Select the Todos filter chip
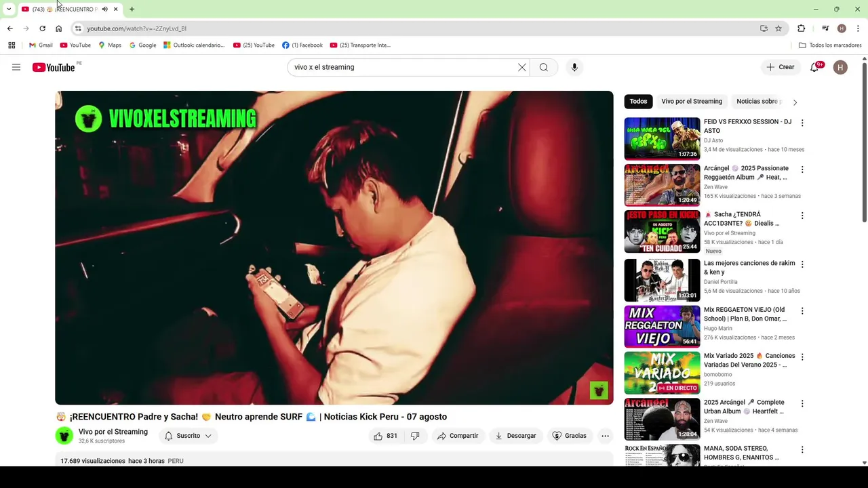Image resolution: width=868 pixels, height=488 pixels. (x=638, y=102)
